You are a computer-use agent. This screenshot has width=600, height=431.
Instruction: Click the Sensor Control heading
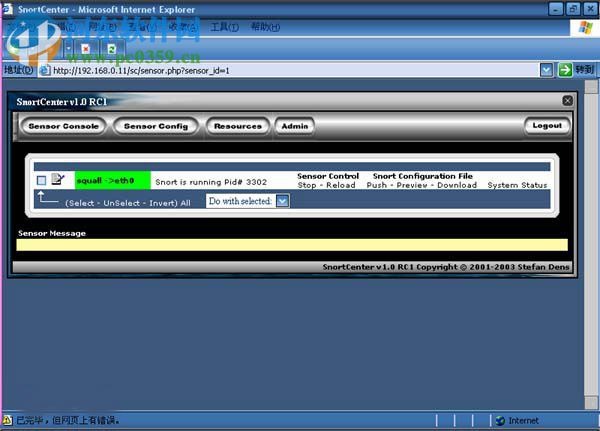[328, 176]
